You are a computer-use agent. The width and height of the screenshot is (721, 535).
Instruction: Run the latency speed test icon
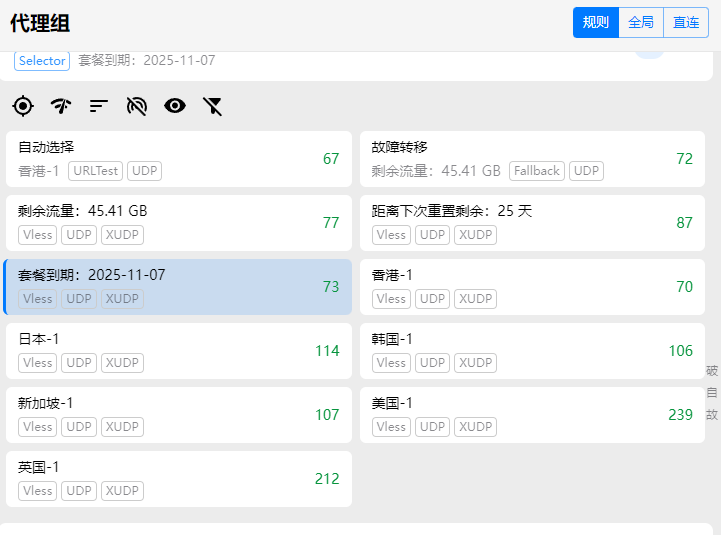point(61,105)
